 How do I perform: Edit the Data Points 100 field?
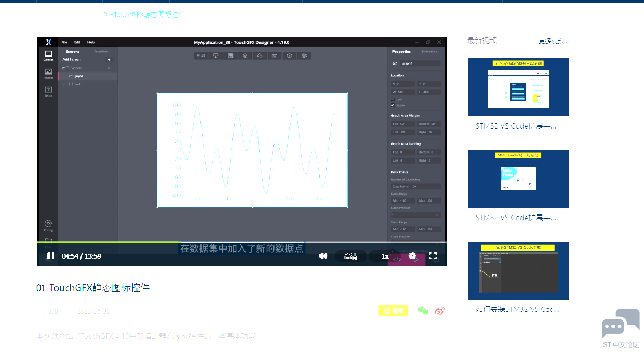(416, 187)
